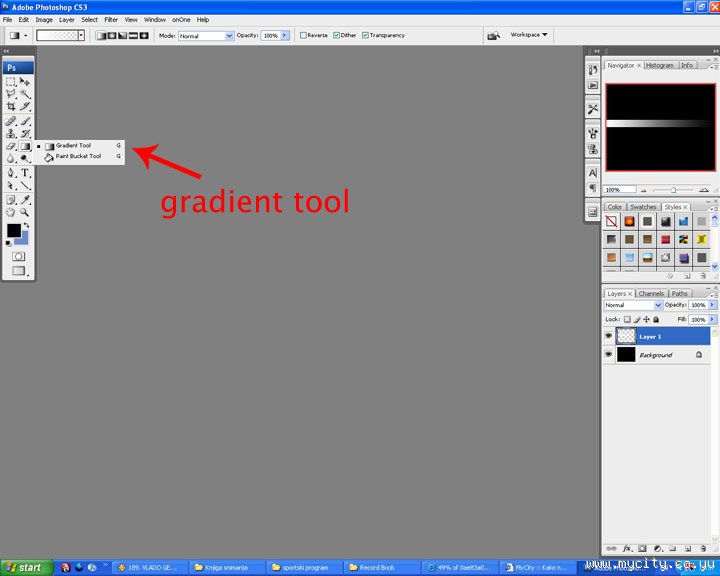Screen dimensions: 720x576
Task: Add a layer style with fx button
Action: pos(627,548)
